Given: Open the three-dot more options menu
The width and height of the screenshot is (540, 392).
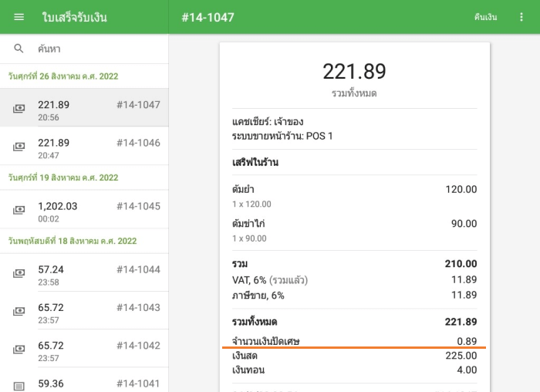Looking at the screenshot, I should [521, 17].
